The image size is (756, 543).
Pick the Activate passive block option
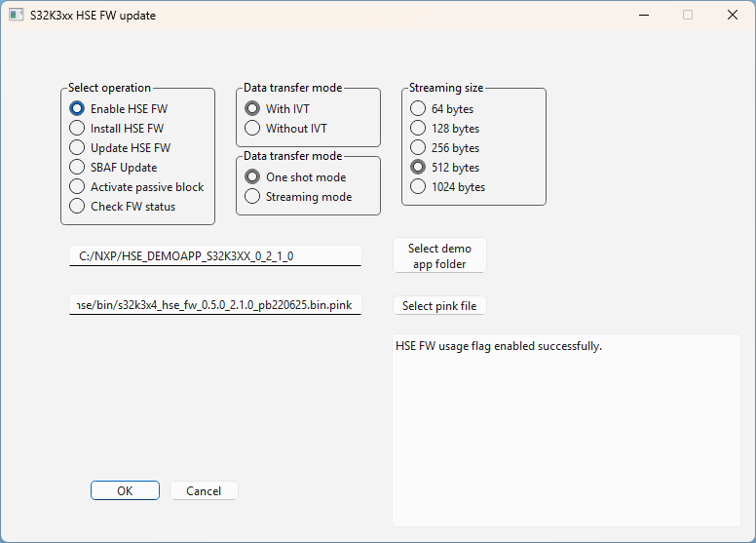[x=78, y=186]
